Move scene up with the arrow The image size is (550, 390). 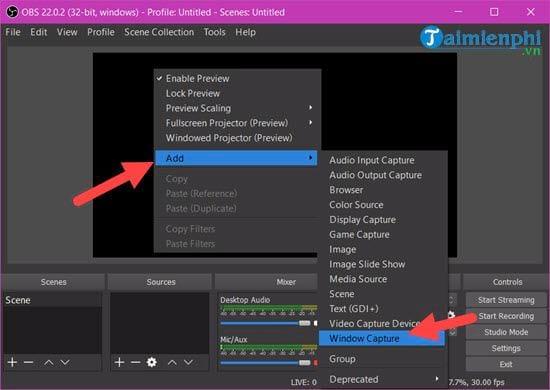[48, 362]
